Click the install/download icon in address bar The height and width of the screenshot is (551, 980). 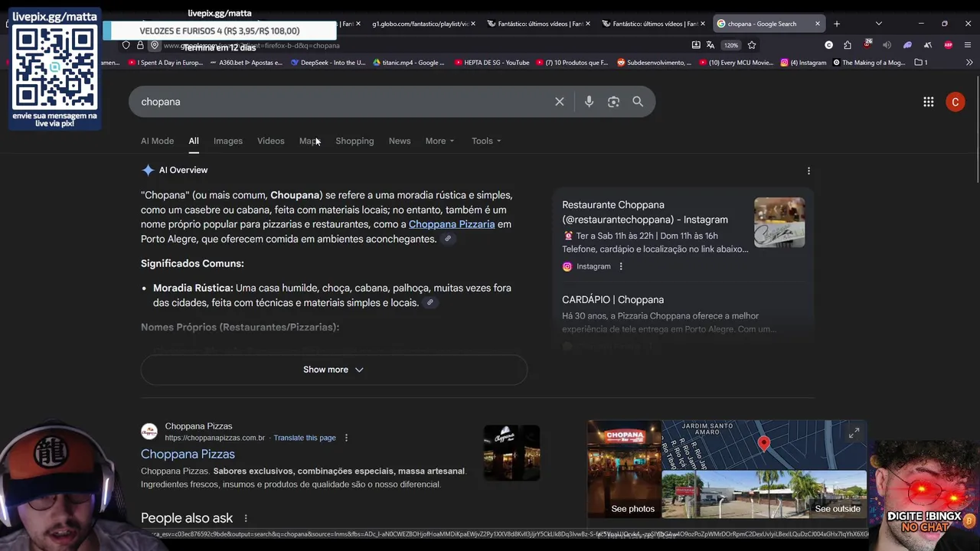696,45
